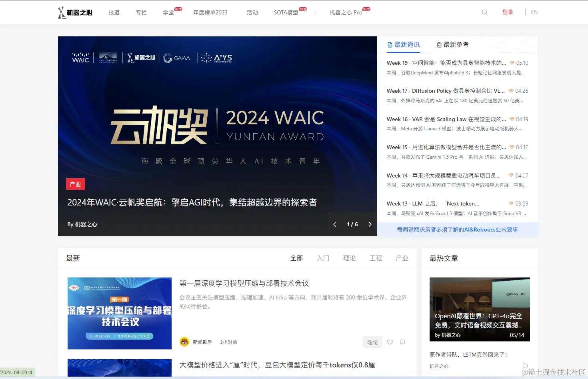Open the 报道 nav menu
The width and height of the screenshot is (588, 379).
114,12
